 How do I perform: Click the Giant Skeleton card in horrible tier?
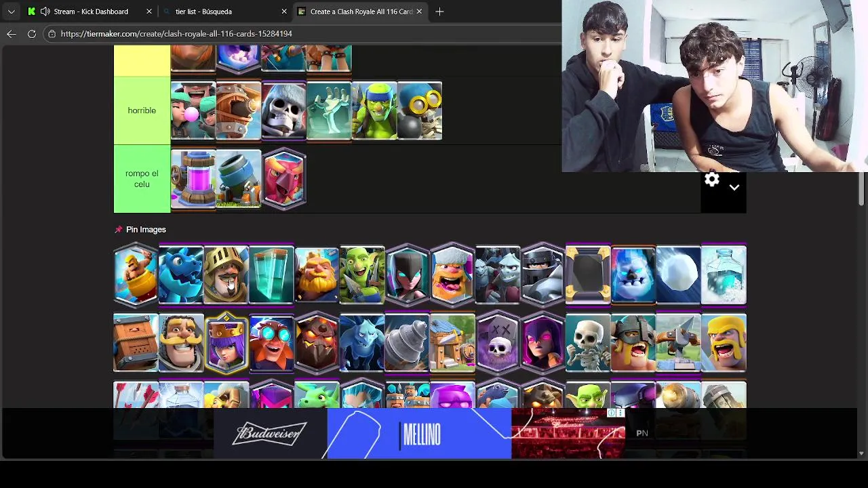click(x=283, y=110)
